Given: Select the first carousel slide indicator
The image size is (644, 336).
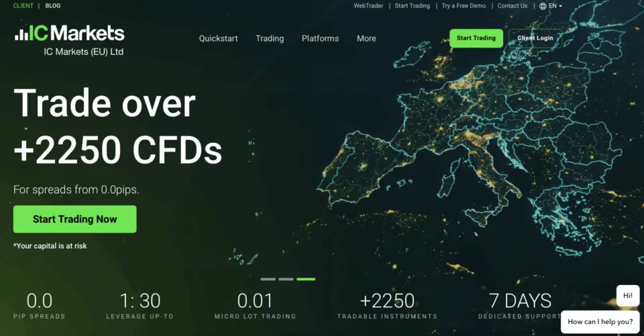Looking at the screenshot, I should click(x=268, y=279).
